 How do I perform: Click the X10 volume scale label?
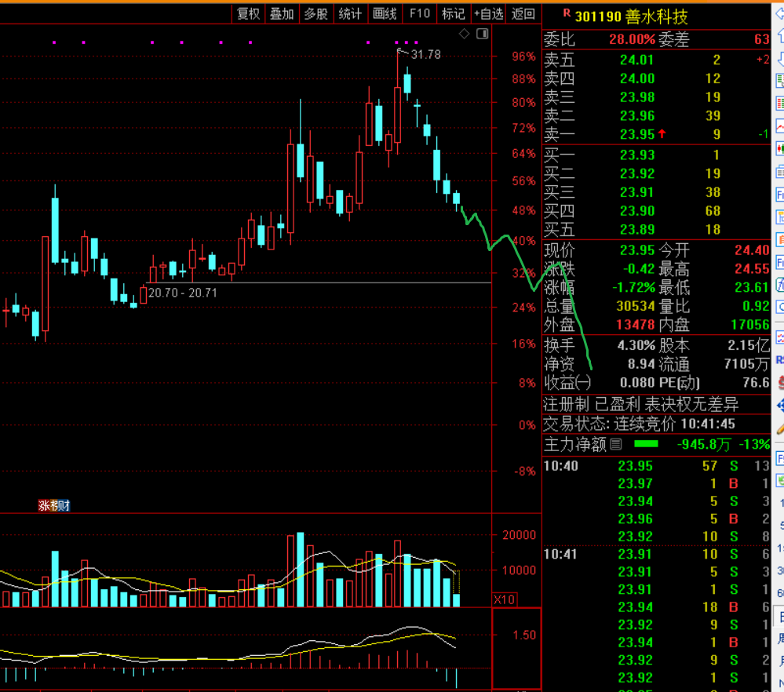pos(504,599)
